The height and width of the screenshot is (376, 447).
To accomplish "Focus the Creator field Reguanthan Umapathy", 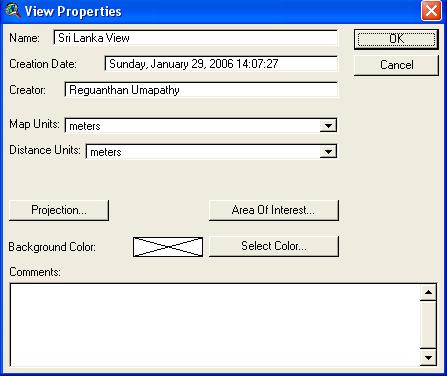I will coord(201,90).
